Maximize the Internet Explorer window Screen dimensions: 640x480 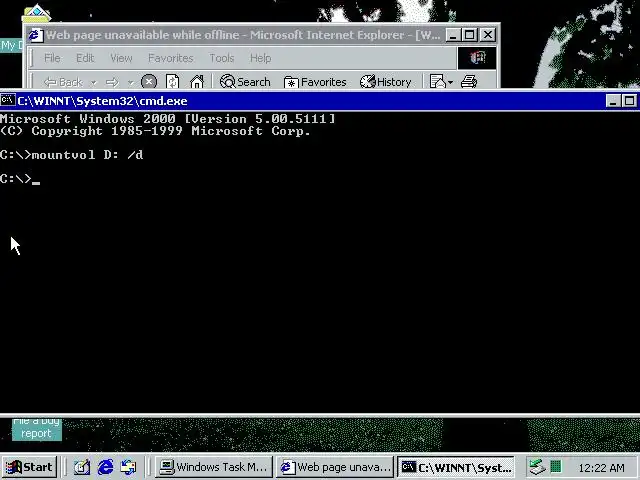point(469,35)
